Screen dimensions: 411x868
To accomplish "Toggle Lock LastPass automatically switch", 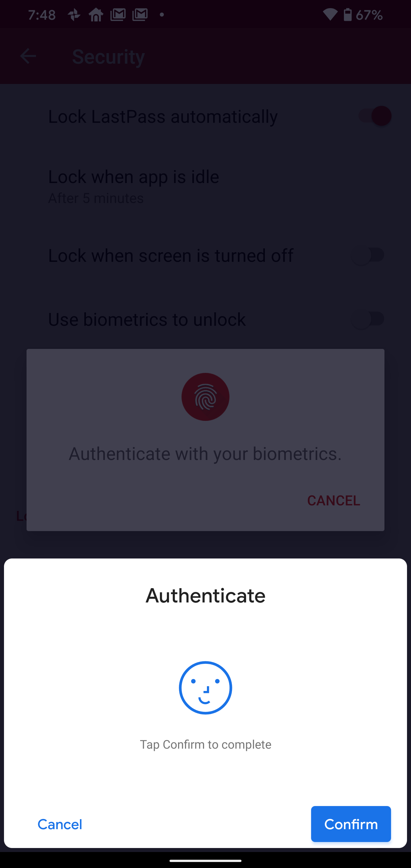I will [375, 116].
